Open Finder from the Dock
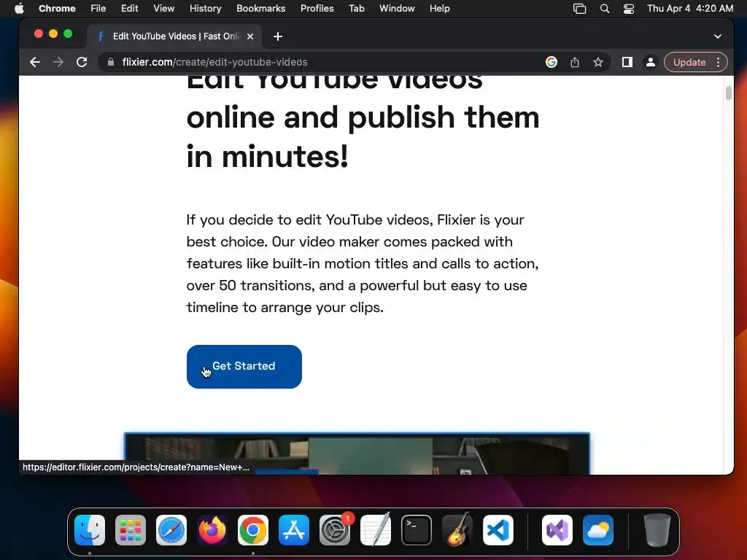Viewport: 747px width, 560px height. click(x=90, y=530)
